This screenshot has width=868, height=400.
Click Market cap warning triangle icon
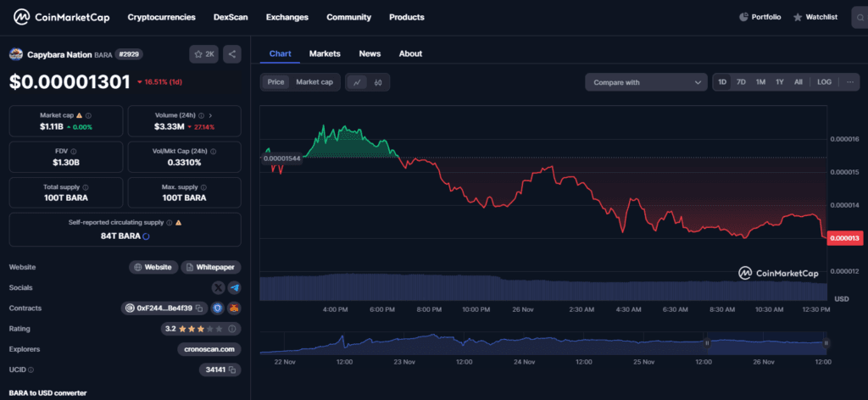point(79,115)
